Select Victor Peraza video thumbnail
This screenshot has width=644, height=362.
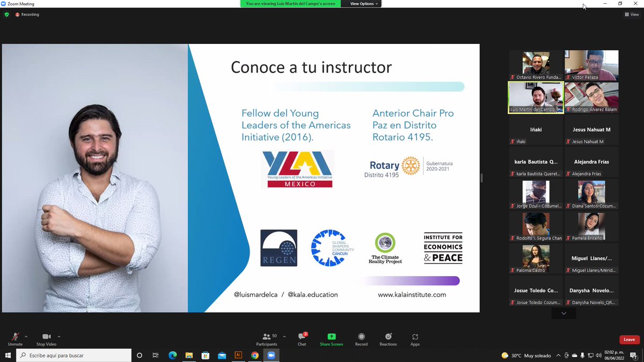pyautogui.click(x=591, y=65)
